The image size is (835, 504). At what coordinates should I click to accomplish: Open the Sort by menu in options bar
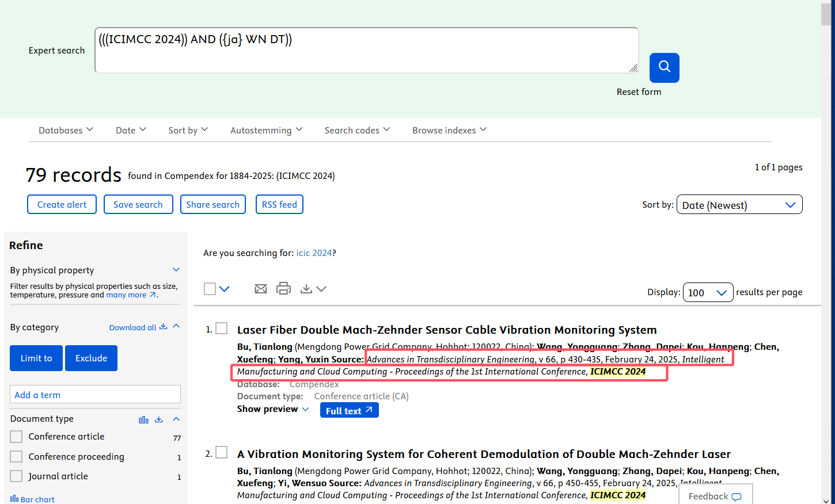coord(188,130)
